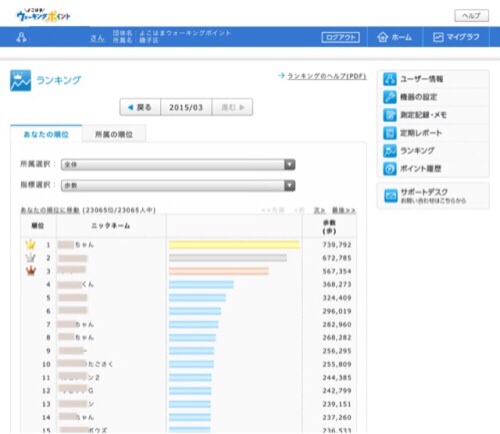Screen dimensions: 500x434
Task: Click the step count 567,354
Action: tap(337, 271)
